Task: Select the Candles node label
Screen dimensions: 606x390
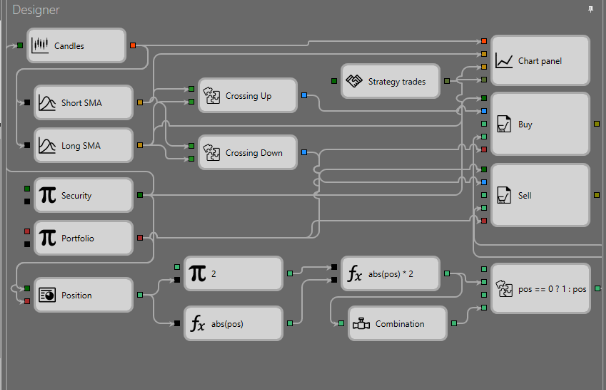Action: (x=69, y=46)
